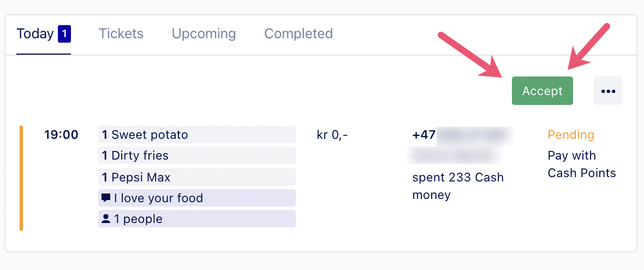
Task: Click the 19:00 order time
Action: coord(61,134)
